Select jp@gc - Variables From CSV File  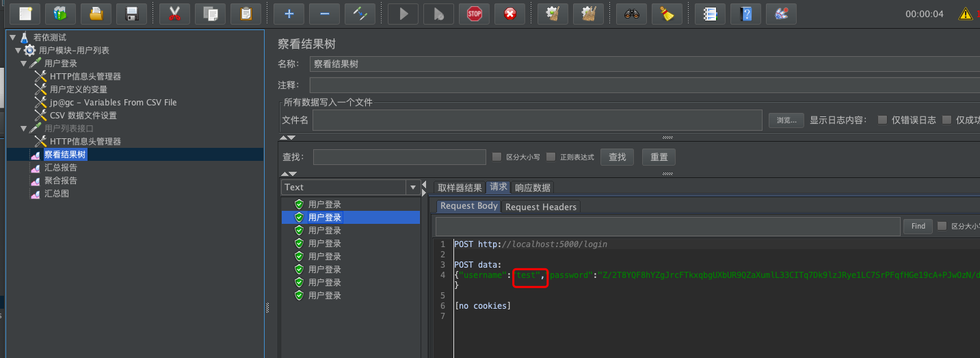click(113, 102)
